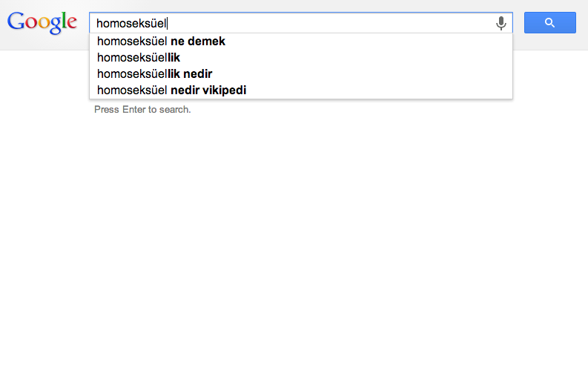Click bold word 'vikipedi' in last suggestion

(224, 90)
